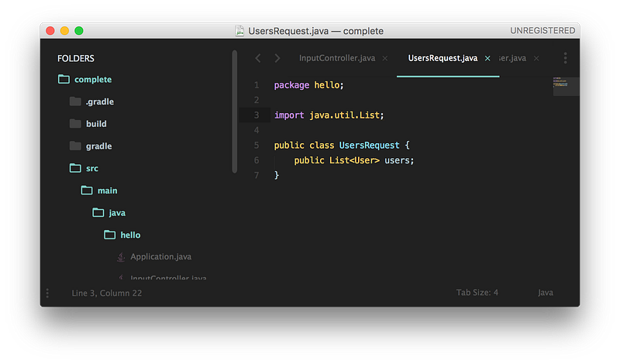Click Line 3, Column 22 status text
The width and height of the screenshot is (620, 364).
(107, 293)
